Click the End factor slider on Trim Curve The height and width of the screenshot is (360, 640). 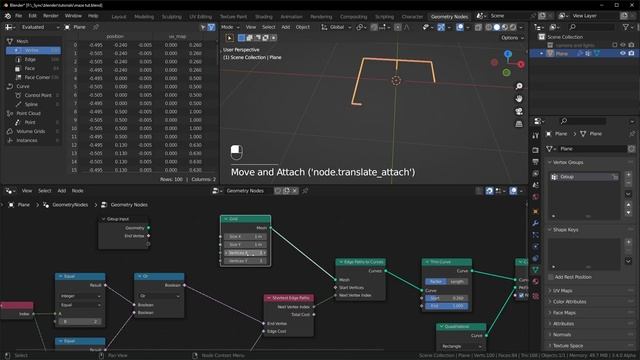click(447, 306)
